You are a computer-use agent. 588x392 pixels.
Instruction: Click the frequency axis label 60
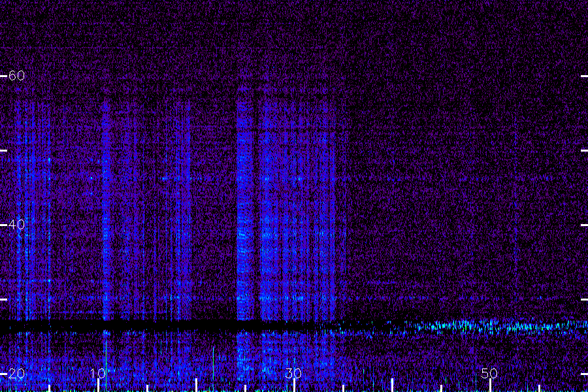pyautogui.click(x=16, y=76)
